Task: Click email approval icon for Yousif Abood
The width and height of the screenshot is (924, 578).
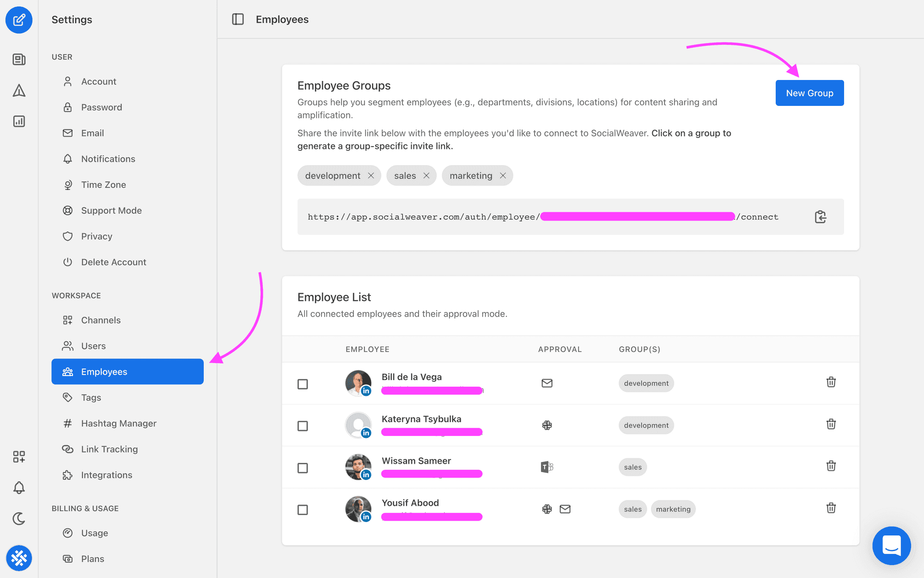Action: (x=565, y=509)
